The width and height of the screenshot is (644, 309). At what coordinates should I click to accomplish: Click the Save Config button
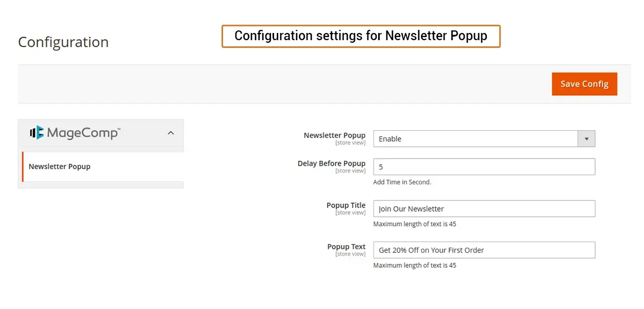pos(584,84)
